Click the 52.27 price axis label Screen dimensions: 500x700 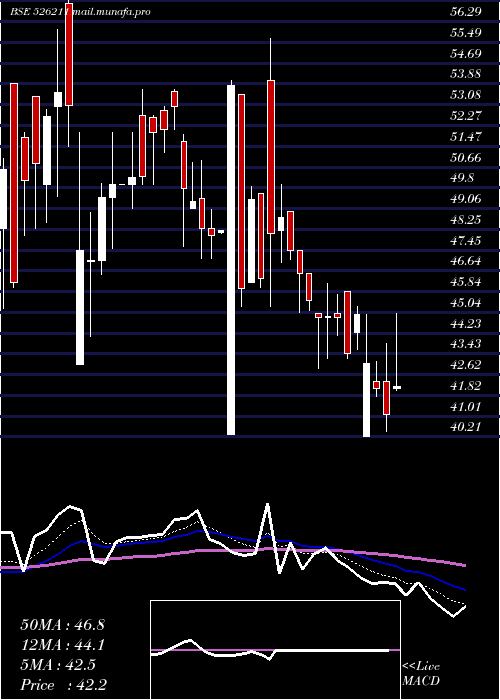tap(466, 116)
